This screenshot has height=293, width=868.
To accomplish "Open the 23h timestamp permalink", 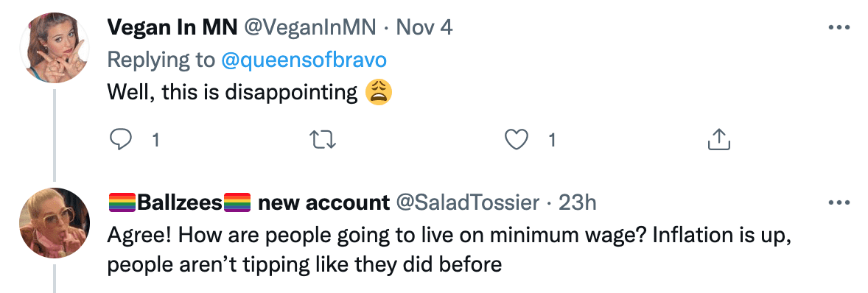I will pos(577,203).
